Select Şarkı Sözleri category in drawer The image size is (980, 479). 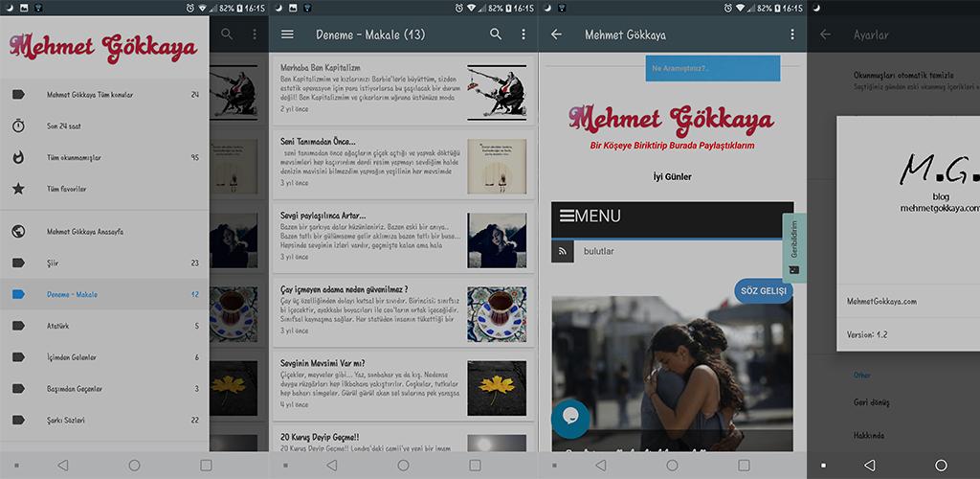104,420
